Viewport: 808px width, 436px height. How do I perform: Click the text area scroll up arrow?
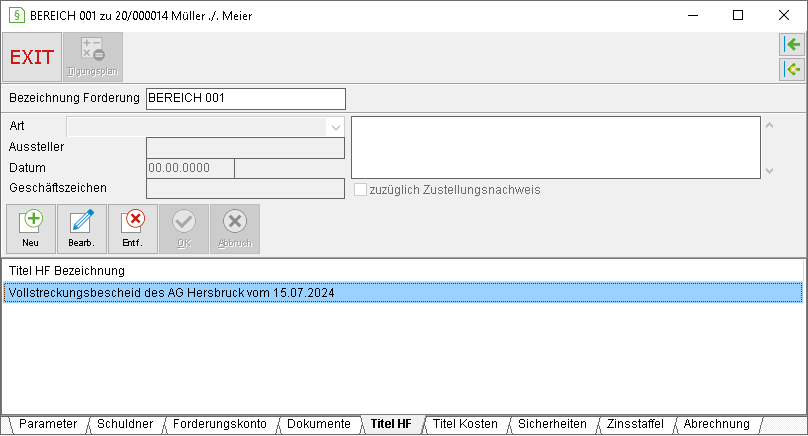tap(769, 125)
